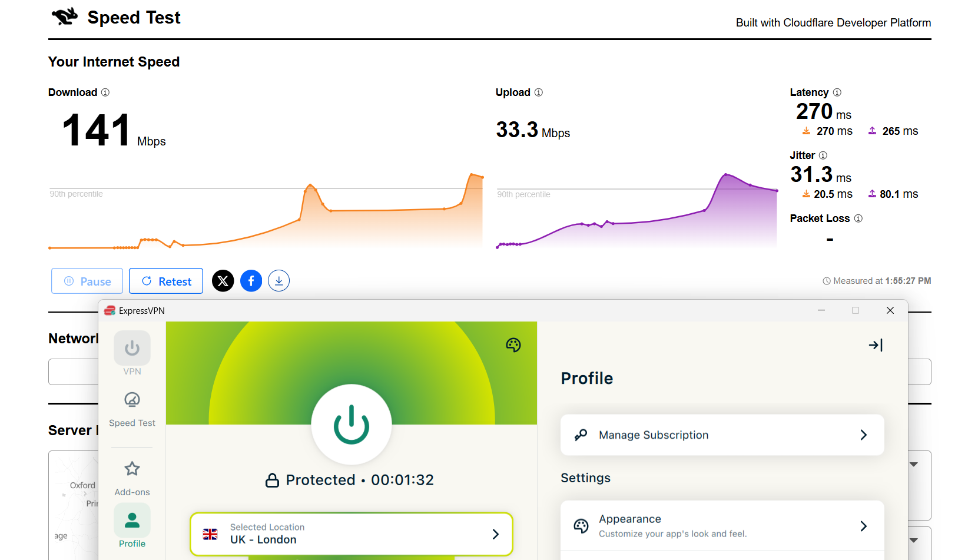
Task: Click the Download info icon
Action: point(105,92)
